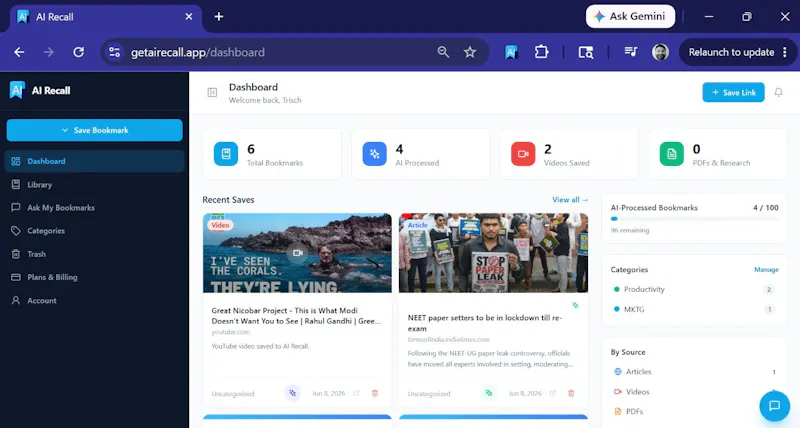The width and height of the screenshot is (800, 428).
Task: Open the Extensions puzzle icon
Action: point(541,52)
